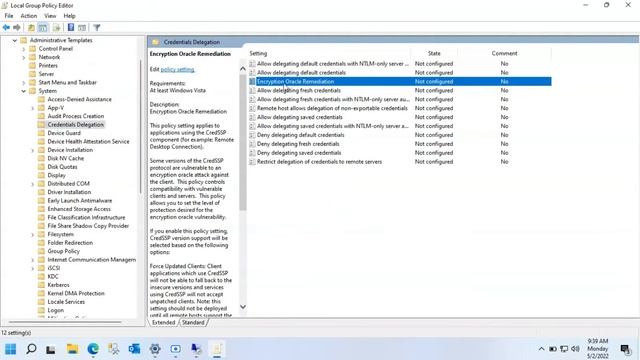The width and height of the screenshot is (640, 360).
Task: Select Device Guard in the tree
Action: [x=64, y=133]
